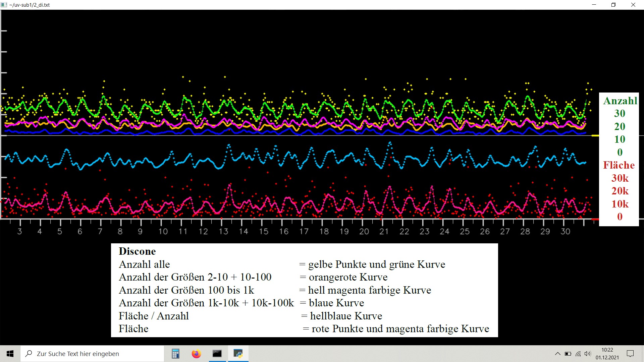Click 'Anzahl der Größen 100 bis 1k' line
The height and width of the screenshot is (362, 644).
tap(186, 290)
